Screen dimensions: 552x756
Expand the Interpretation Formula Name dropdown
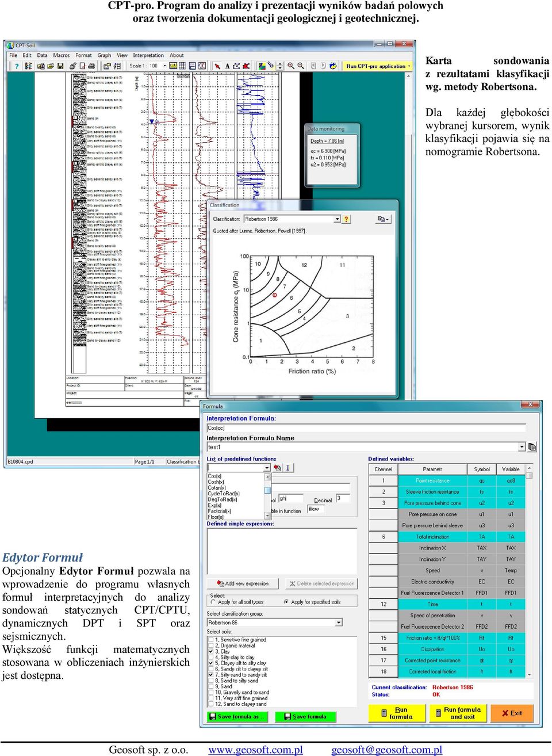[x=522, y=447]
